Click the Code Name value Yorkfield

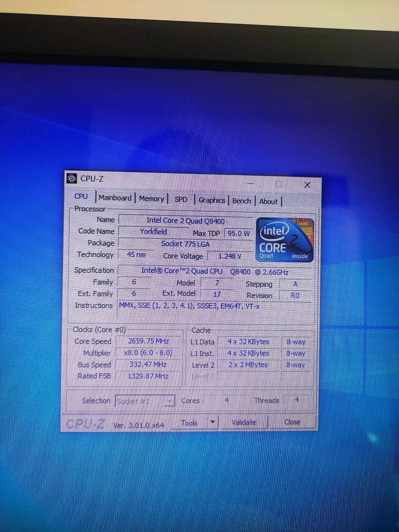(153, 232)
